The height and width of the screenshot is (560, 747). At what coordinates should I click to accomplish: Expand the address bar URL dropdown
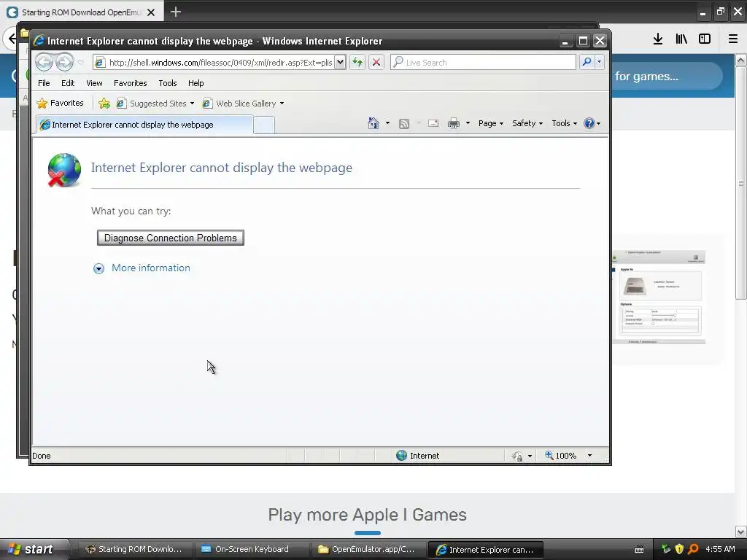(x=340, y=62)
